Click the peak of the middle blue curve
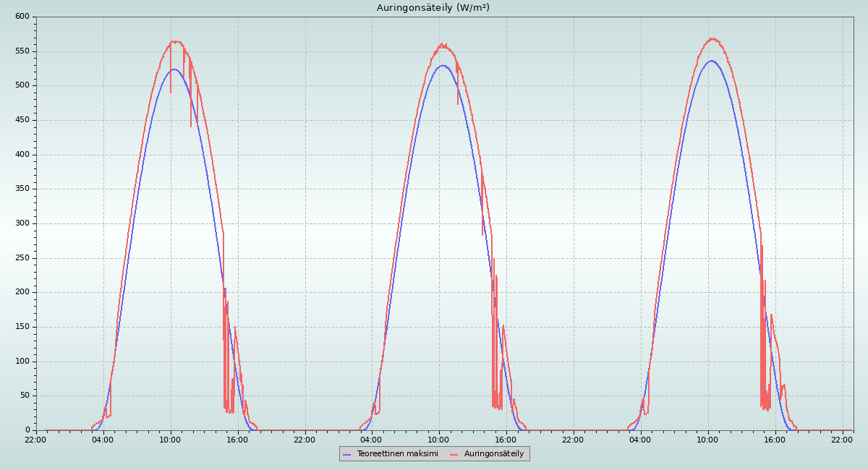 [x=442, y=65]
